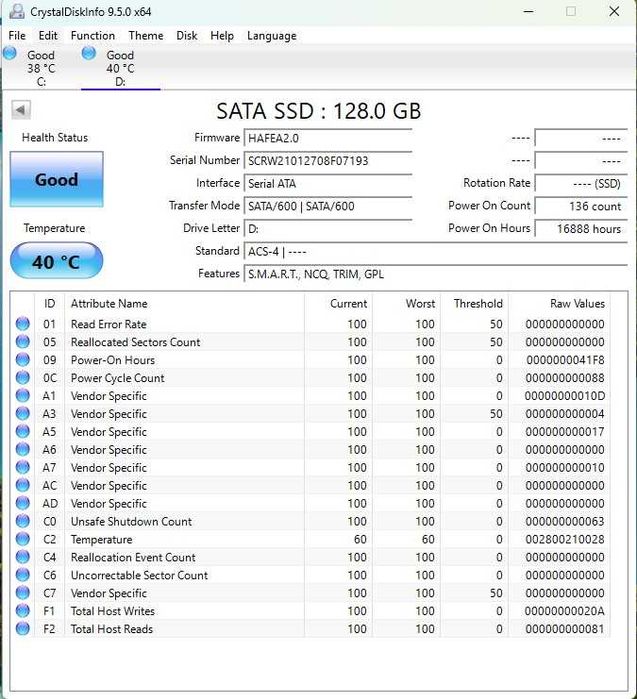637x699 pixels.
Task: Click the Good health status button
Action: tap(57, 179)
